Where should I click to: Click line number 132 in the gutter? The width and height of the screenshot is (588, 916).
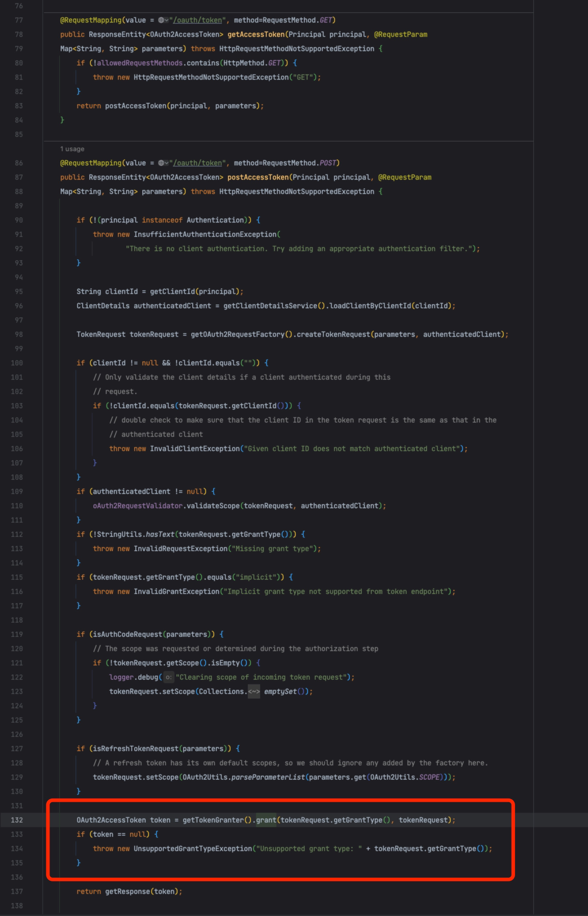click(16, 820)
